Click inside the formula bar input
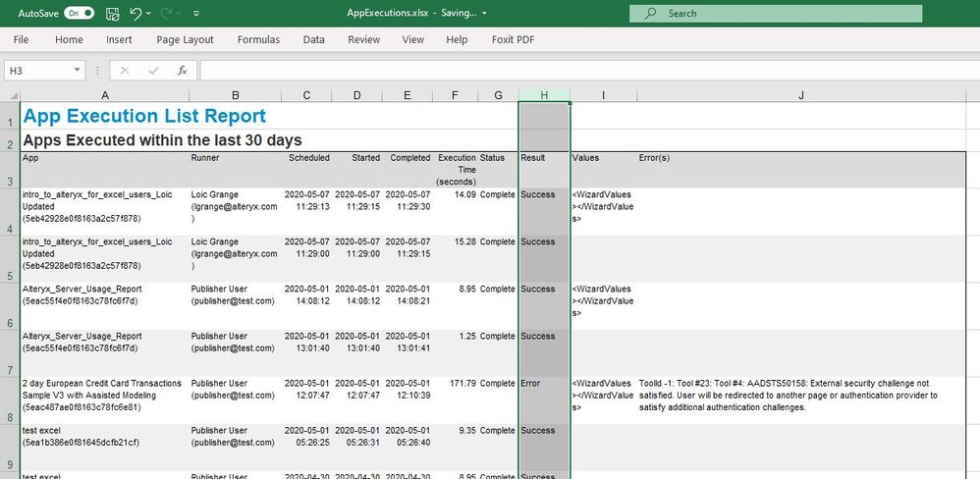This screenshot has width=980, height=479. (x=589, y=71)
